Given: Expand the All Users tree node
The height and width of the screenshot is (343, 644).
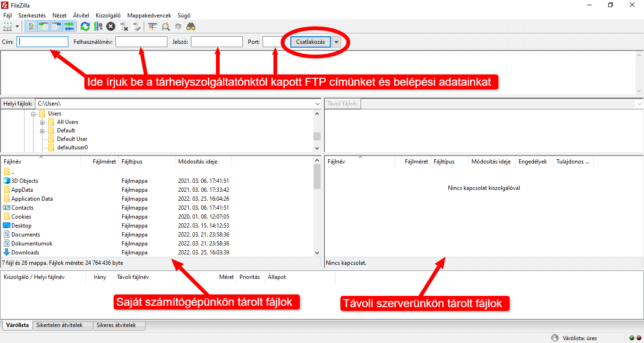Looking at the screenshot, I should click(x=42, y=122).
